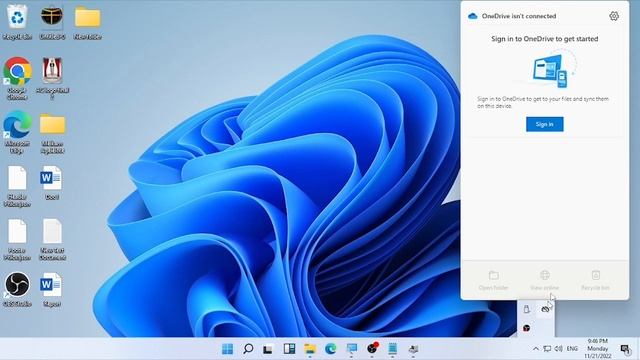The height and width of the screenshot is (360, 640).
Task: Select the OBS Studio desktop shortcut
Action: click(x=17, y=289)
